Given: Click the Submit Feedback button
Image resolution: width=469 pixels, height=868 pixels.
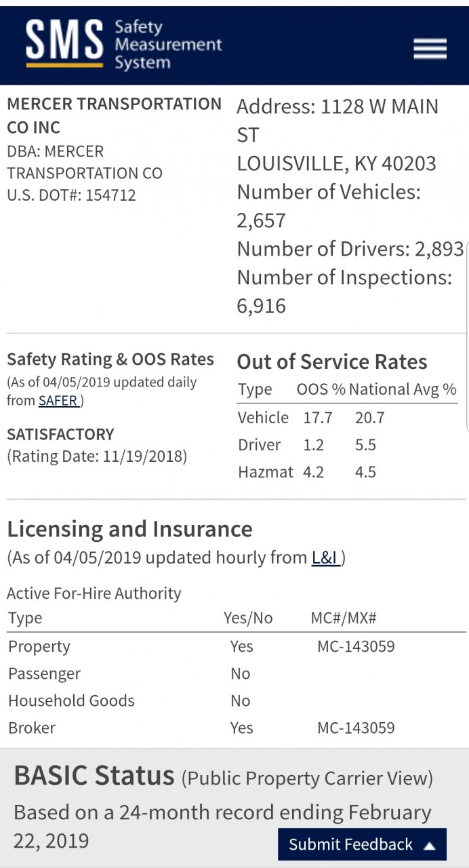Looking at the screenshot, I should (362, 844).
